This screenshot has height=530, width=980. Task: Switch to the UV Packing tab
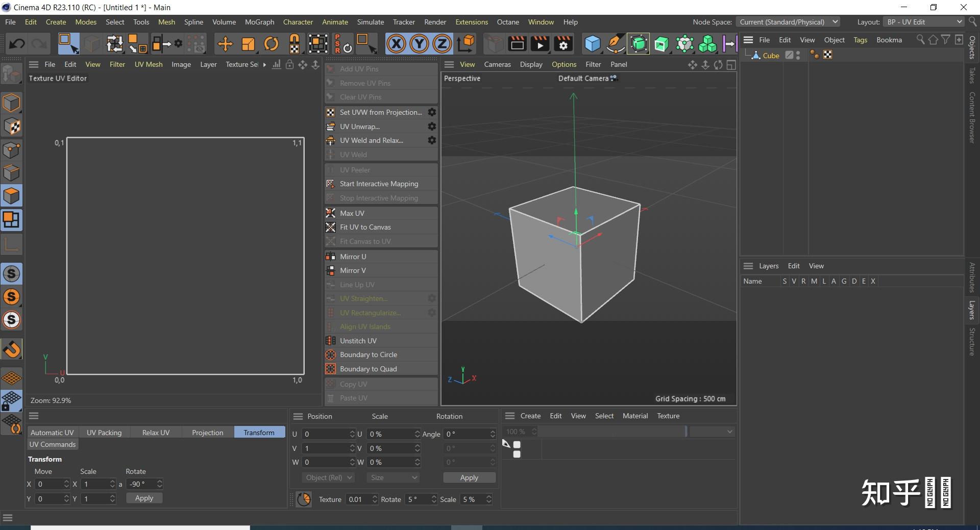[104, 433]
